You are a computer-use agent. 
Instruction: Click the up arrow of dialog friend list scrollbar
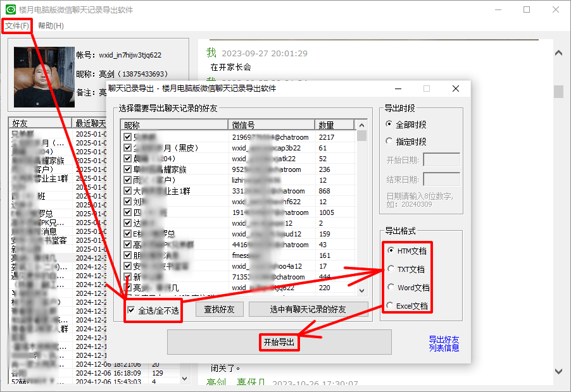(x=361, y=125)
